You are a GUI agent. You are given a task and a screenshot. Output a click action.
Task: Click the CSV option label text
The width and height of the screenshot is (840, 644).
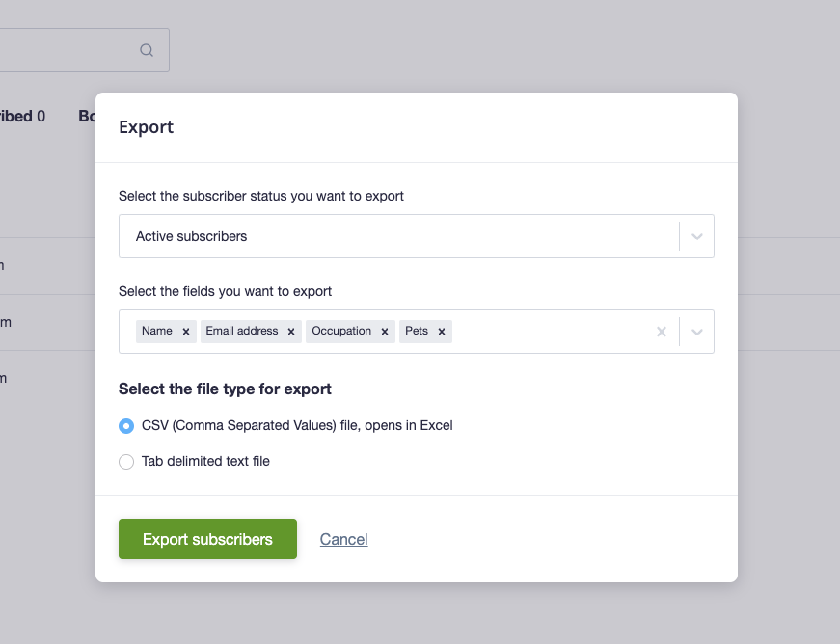(297, 425)
